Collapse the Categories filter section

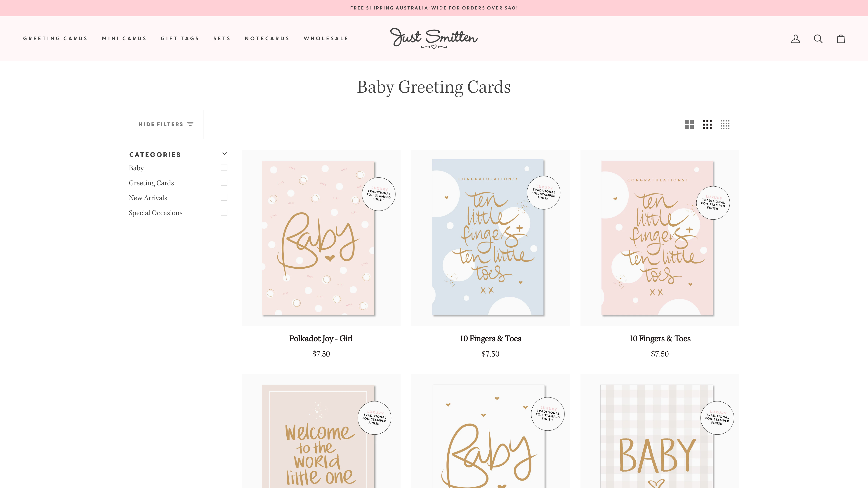click(225, 154)
